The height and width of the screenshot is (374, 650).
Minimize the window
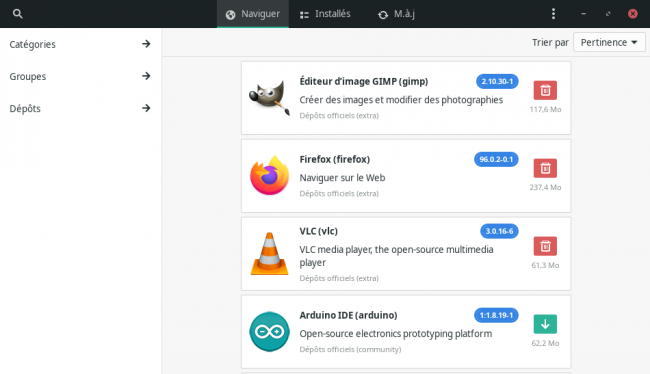(583, 14)
